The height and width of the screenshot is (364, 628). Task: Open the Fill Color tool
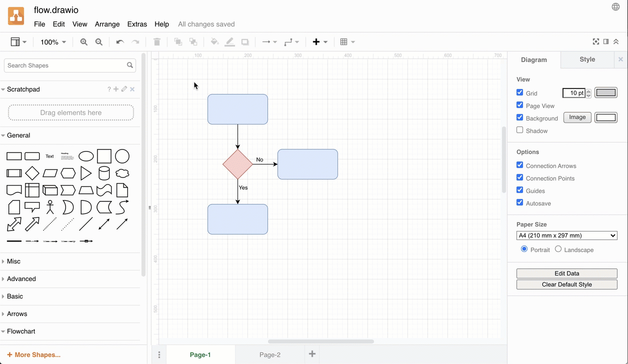214,42
